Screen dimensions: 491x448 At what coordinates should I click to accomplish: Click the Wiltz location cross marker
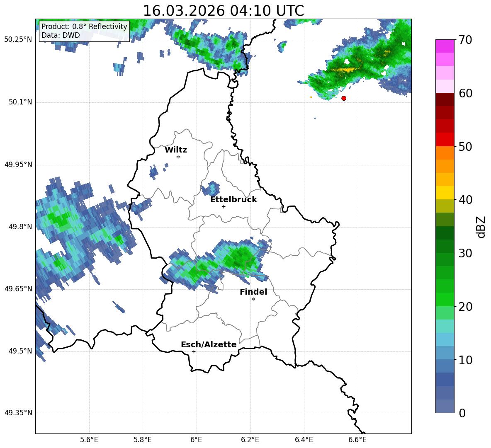(178, 157)
